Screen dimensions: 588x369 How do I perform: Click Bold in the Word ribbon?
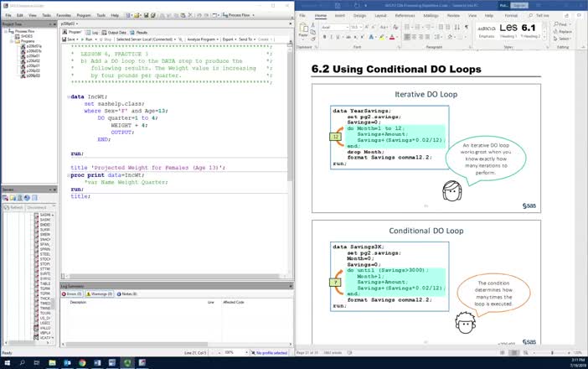(324, 37)
